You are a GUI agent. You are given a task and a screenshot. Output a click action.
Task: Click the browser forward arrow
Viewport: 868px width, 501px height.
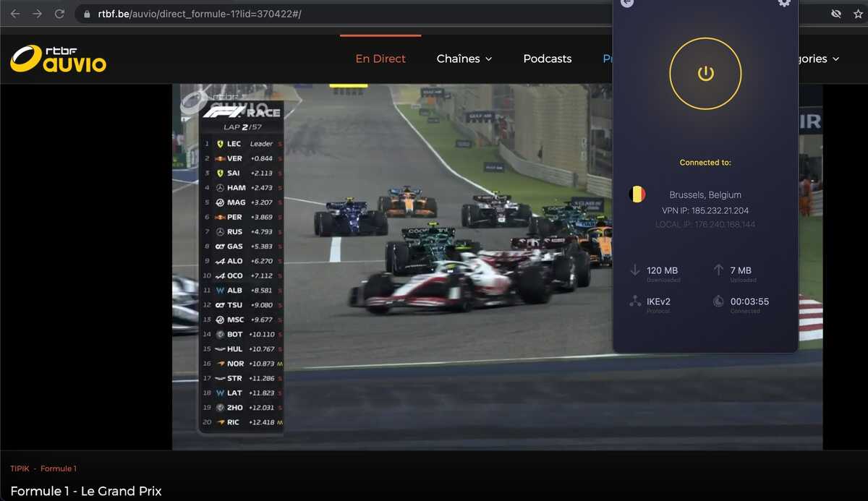[x=37, y=14]
